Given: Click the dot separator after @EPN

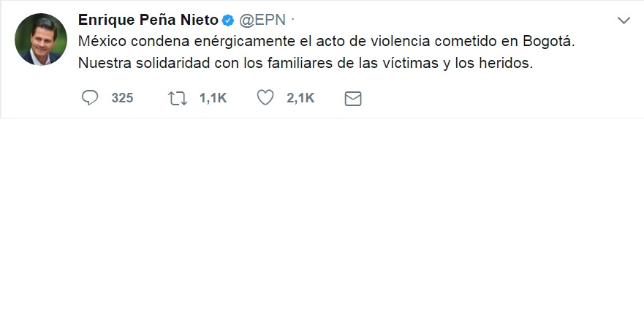Looking at the screenshot, I should point(292,19).
